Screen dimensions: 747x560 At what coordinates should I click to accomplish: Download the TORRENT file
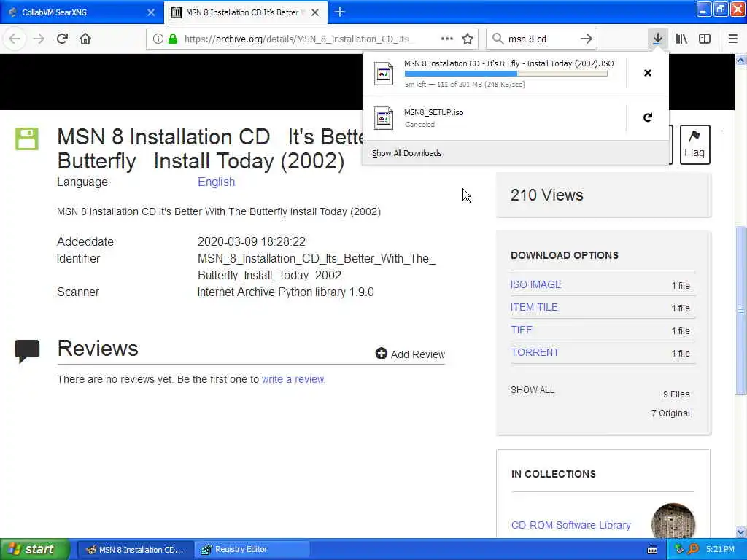coord(535,352)
